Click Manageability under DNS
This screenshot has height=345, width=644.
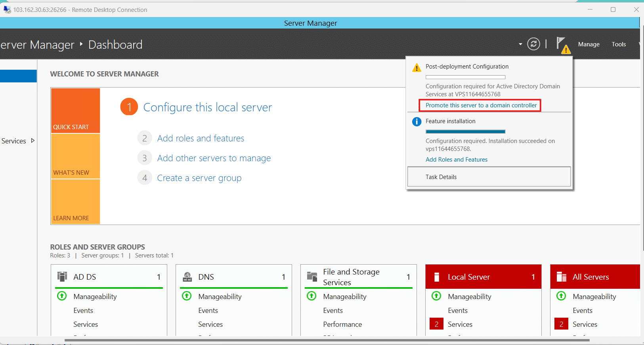(x=220, y=297)
